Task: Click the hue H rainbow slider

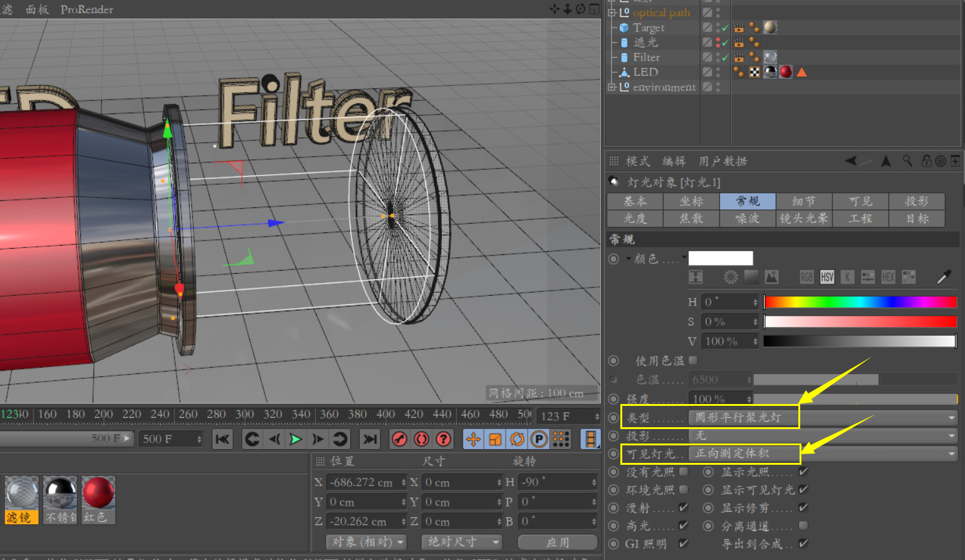Action: [x=860, y=302]
